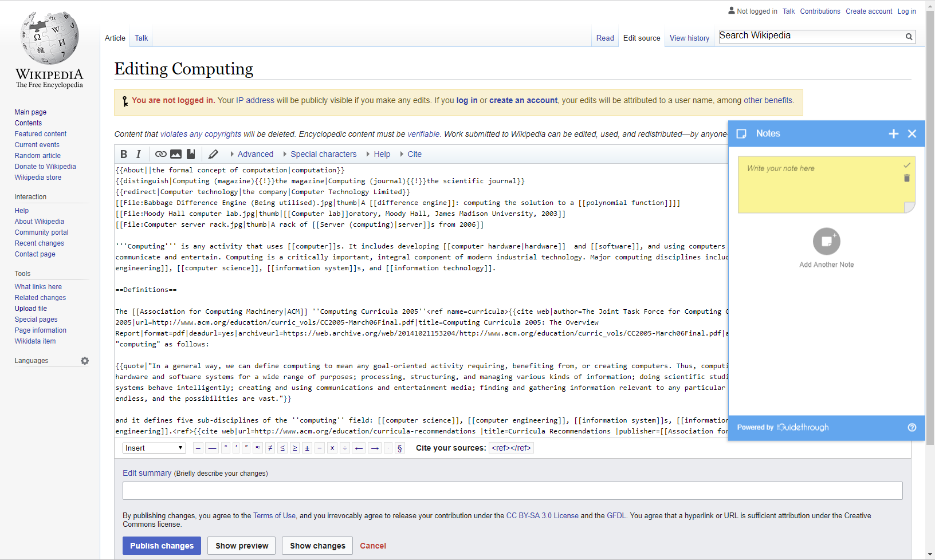This screenshot has width=935, height=560.
Task: Click the Guidethrough logo in Notes footer
Action: (803, 427)
